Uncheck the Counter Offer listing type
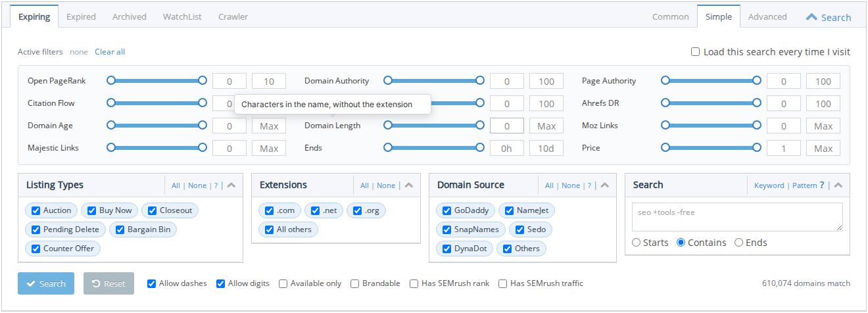 [x=36, y=249]
